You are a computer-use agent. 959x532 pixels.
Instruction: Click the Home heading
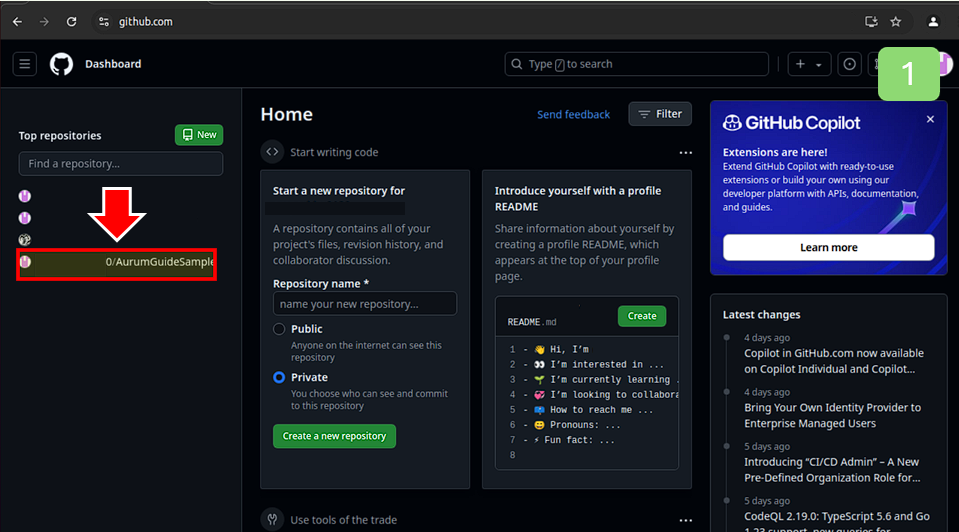coord(286,114)
